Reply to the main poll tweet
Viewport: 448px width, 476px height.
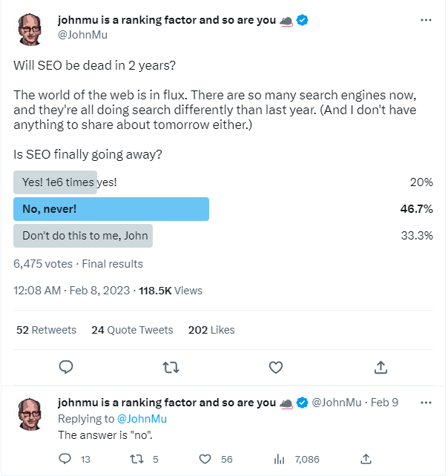[x=66, y=367]
